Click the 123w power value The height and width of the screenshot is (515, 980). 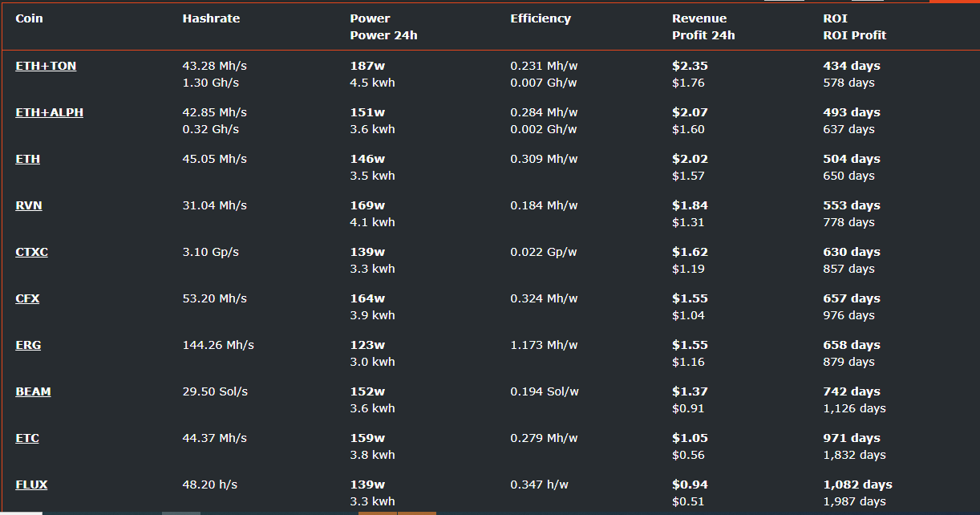pos(367,345)
